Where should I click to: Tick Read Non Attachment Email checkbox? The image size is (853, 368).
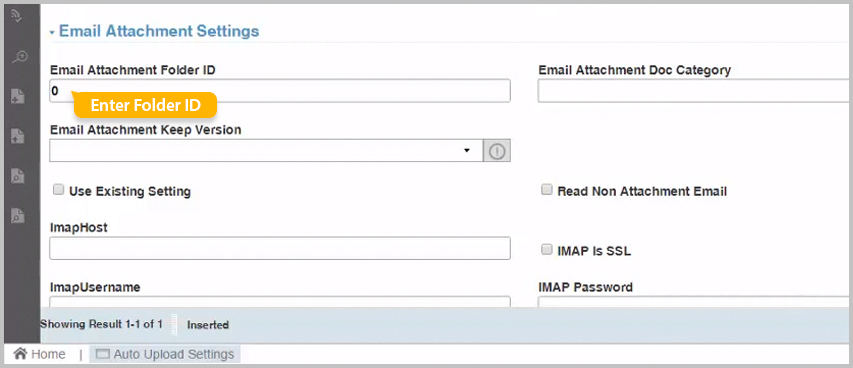pos(547,190)
